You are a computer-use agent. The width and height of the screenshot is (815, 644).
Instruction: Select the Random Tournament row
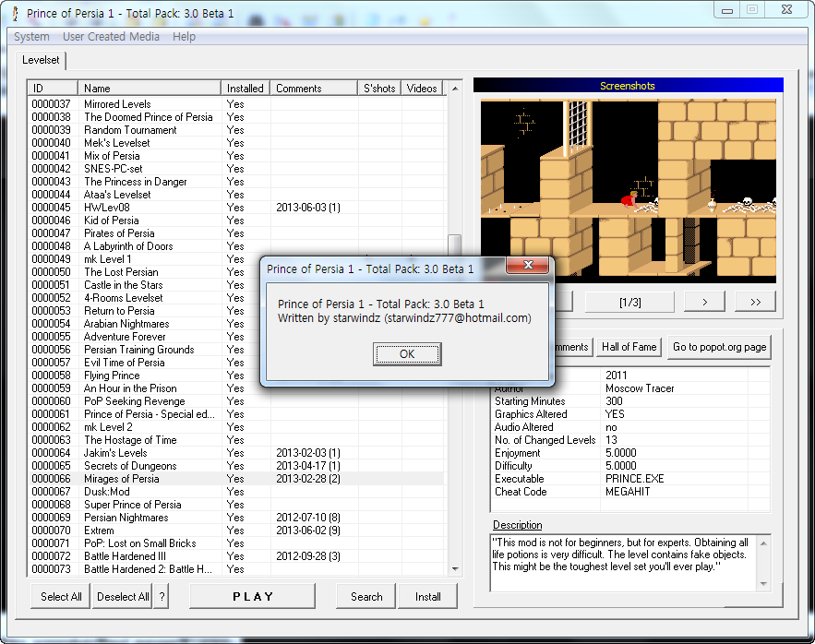tap(236, 130)
